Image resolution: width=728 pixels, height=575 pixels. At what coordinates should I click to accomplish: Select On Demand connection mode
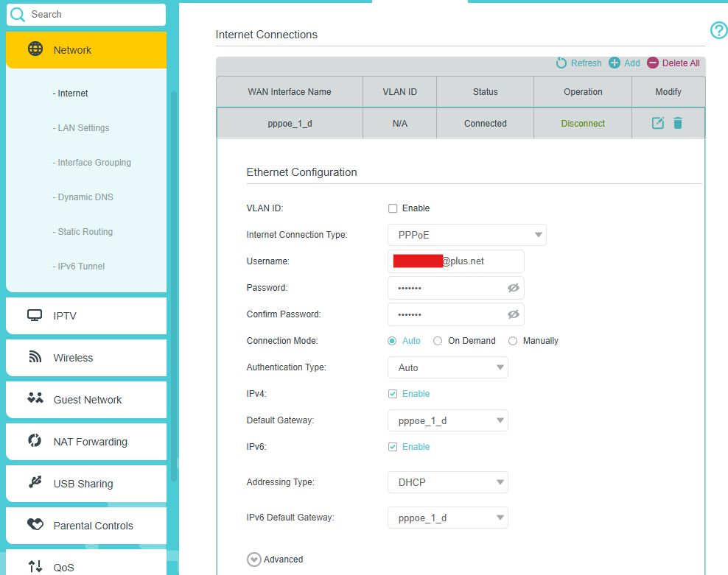[438, 341]
